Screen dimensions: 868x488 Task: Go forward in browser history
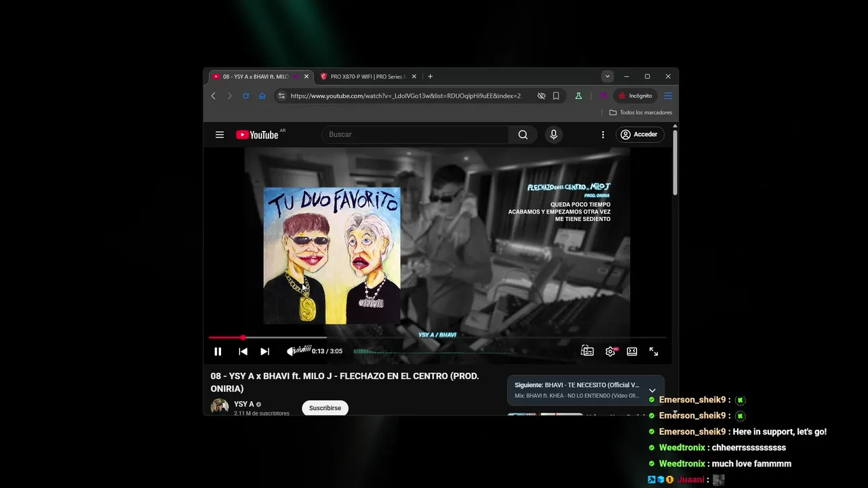pos(229,96)
